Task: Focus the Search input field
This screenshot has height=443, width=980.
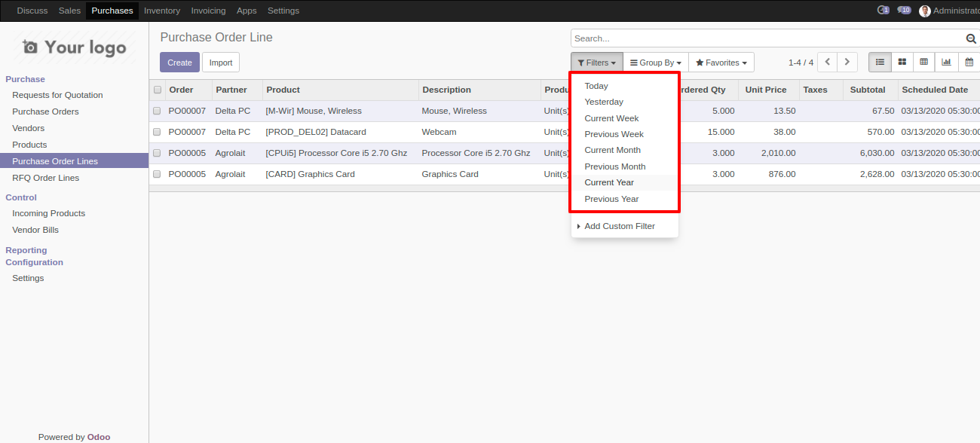Action: [x=768, y=38]
